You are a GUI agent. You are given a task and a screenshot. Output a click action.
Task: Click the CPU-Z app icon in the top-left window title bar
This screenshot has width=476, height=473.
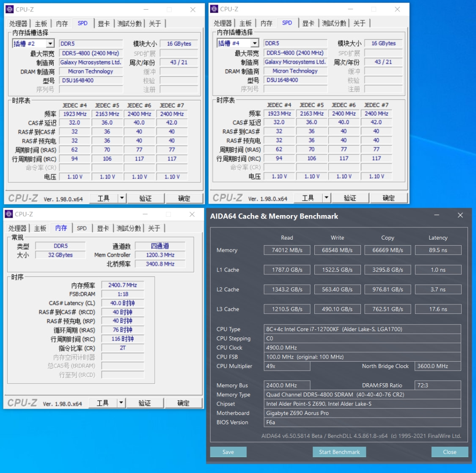10,9
